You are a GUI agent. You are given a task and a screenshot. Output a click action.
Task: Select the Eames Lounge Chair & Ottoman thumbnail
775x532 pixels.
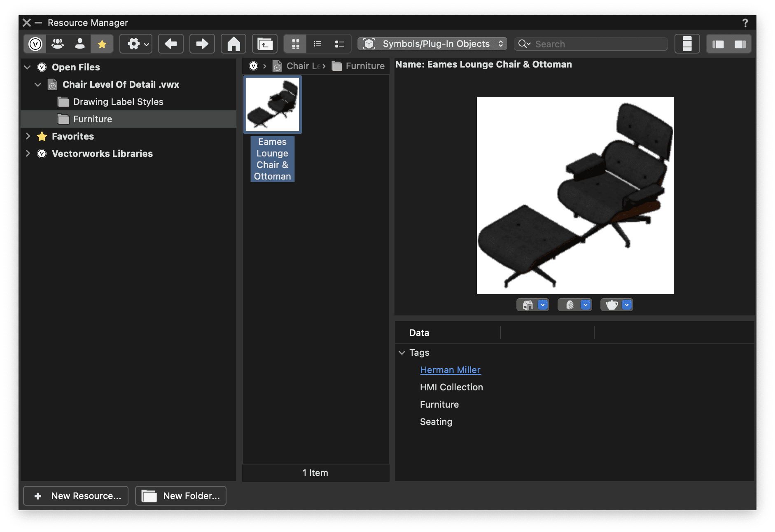(x=273, y=104)
